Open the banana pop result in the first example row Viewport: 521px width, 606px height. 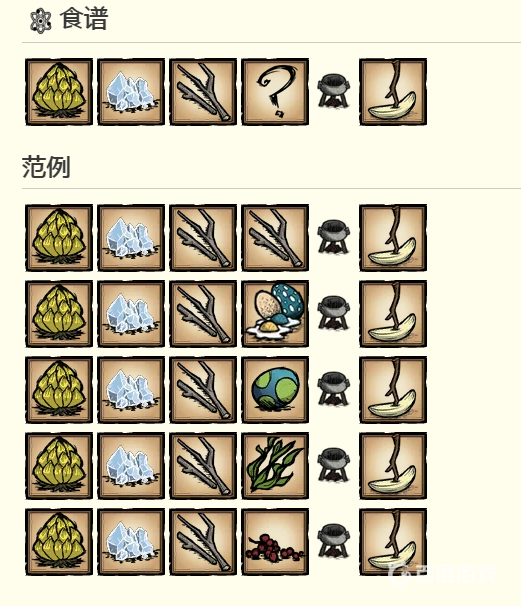393,238
